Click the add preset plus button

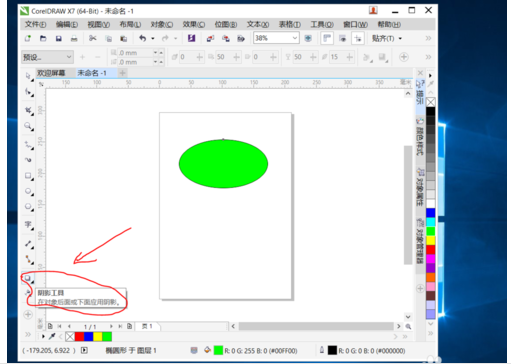click(82, 57)
